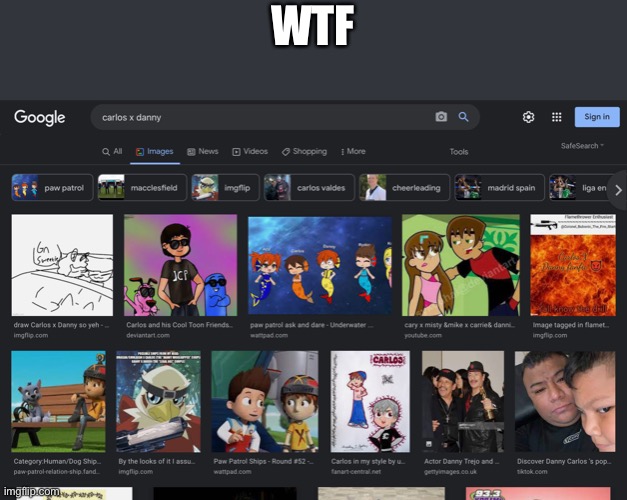Open the flamethrower fire meme image
This screenshot has width=627, height=500.
tap(573, 265)
